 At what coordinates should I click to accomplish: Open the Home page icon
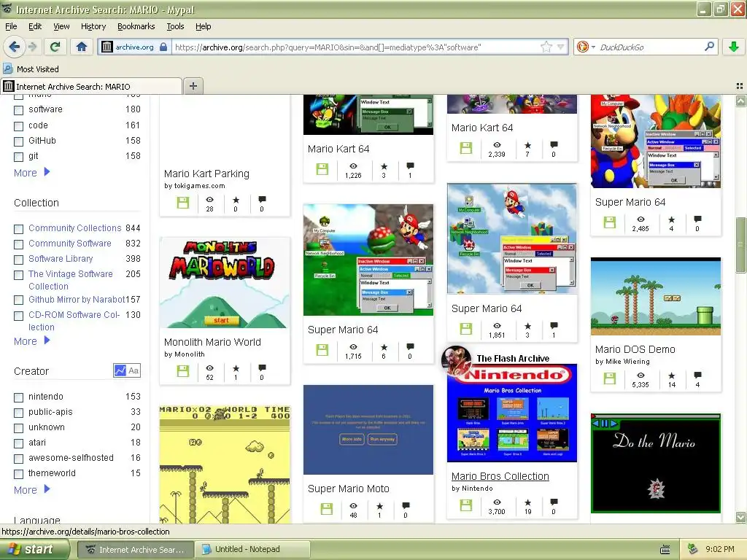click(82, 47)
